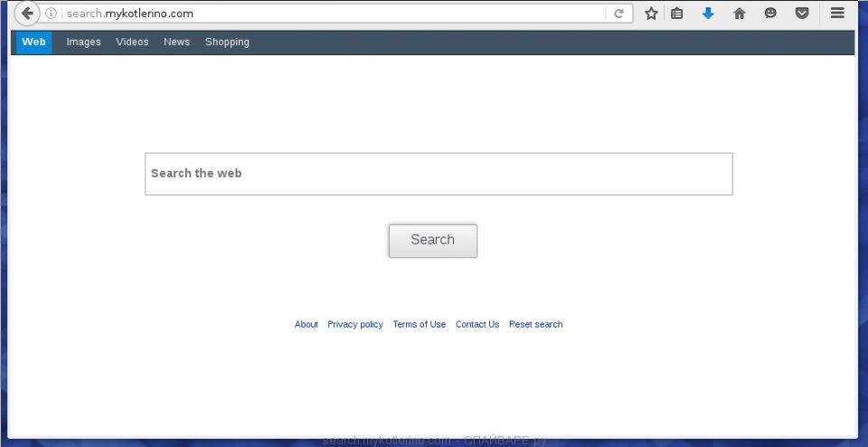Focus the 'Search the web' input field
Viewport: 868px width, 447px height.
click(x=439, y=174)
